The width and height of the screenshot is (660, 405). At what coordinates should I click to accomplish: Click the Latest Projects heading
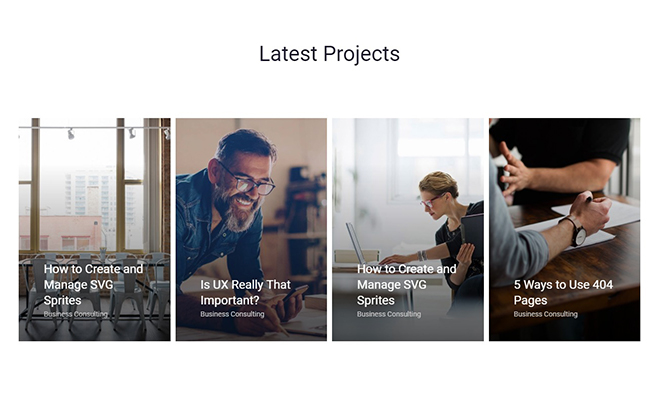[x=329, y=54]
